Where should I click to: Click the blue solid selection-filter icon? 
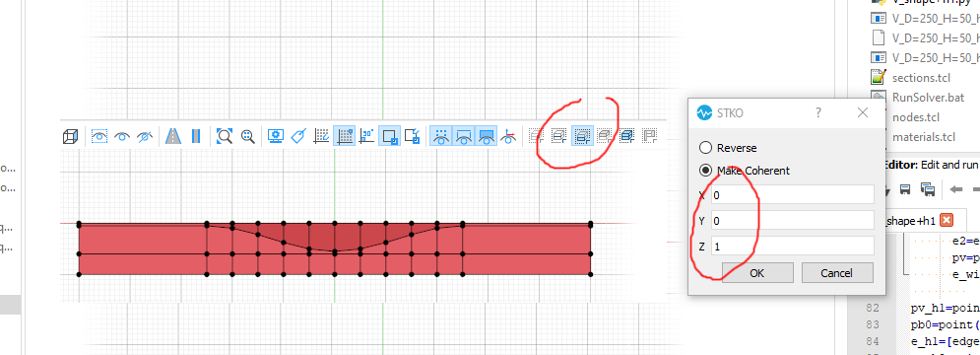point(626,135)
